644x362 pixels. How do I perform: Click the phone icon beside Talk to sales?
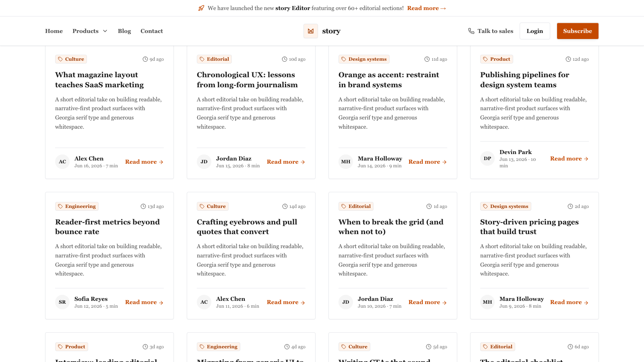(471, 31)
